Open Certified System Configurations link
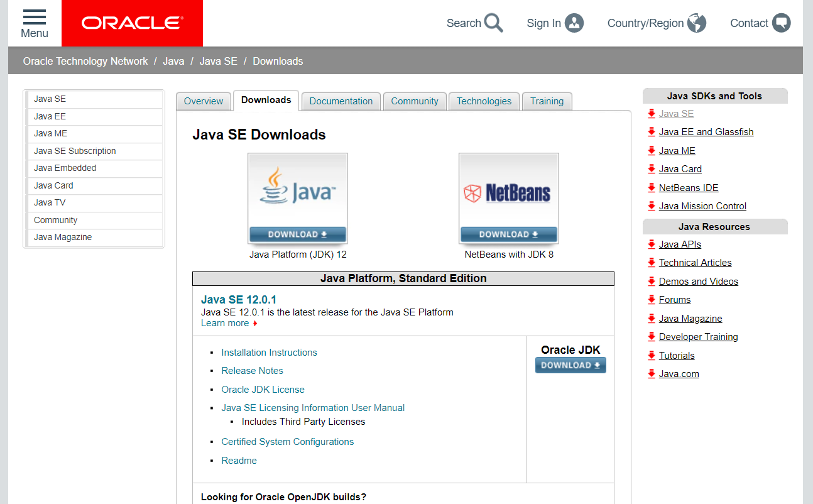The image size is (813, 504). point(287,442)
